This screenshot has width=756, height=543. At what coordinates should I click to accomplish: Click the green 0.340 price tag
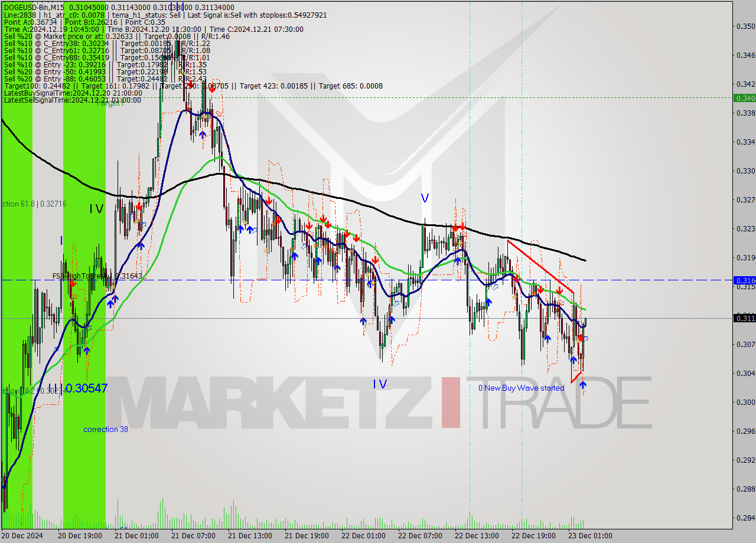tap(744, 98)
